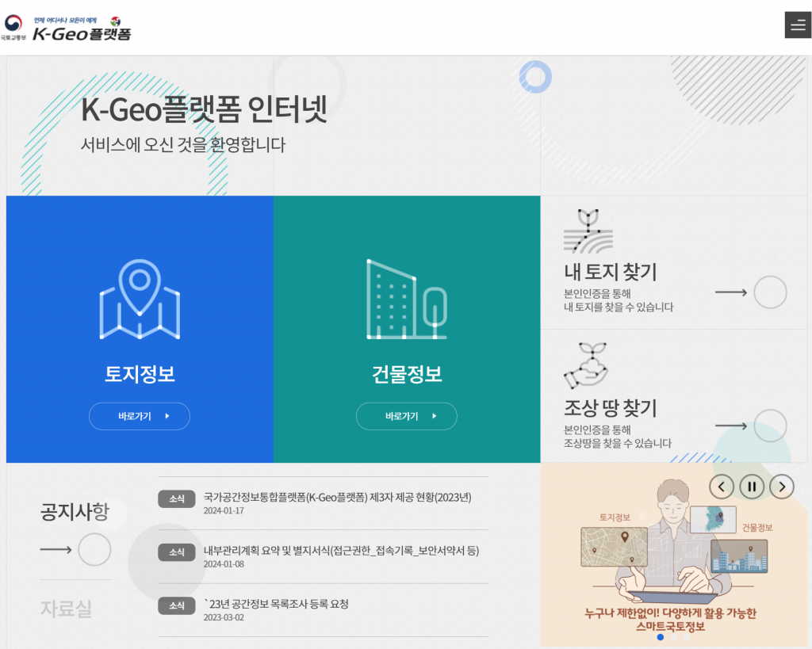Click banner text 스마트국토정보
This screenshot has height=649, width=812.
670,627
